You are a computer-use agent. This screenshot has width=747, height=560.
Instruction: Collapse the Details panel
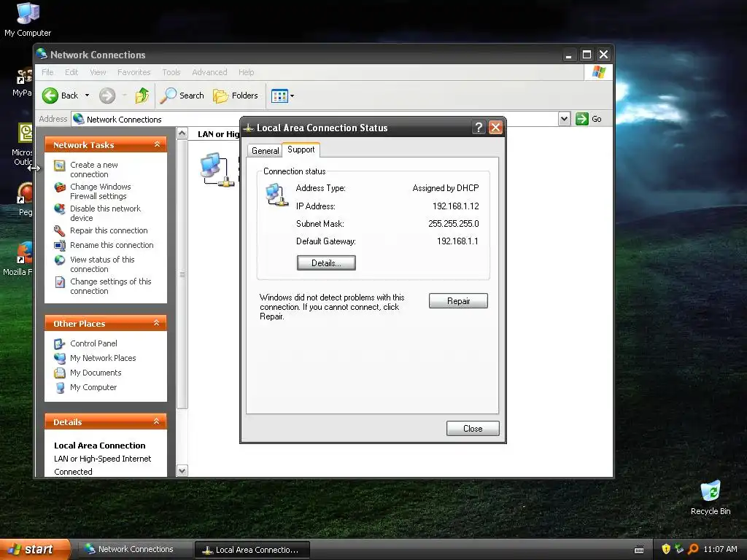[x=156, y=421]
